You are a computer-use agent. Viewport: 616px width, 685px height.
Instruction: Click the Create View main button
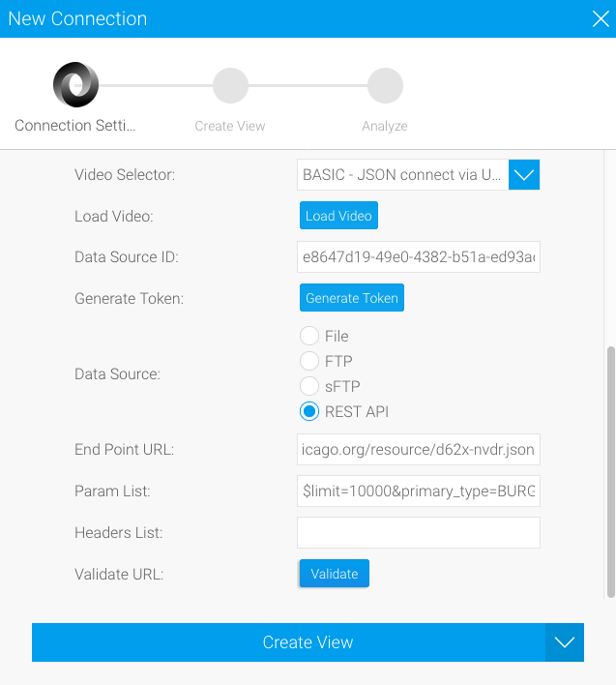click(x=288, y=642)
